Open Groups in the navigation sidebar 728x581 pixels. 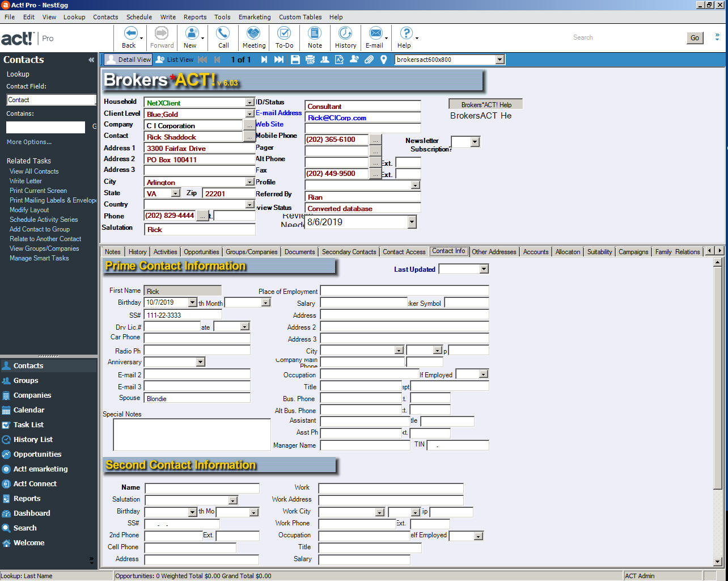(x=26, y=381)
